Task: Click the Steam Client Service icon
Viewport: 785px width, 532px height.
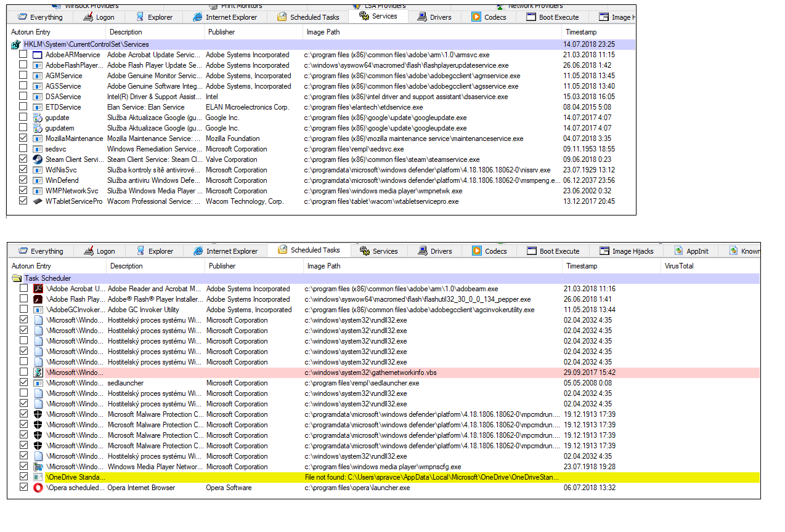Action: pos(38,159)
